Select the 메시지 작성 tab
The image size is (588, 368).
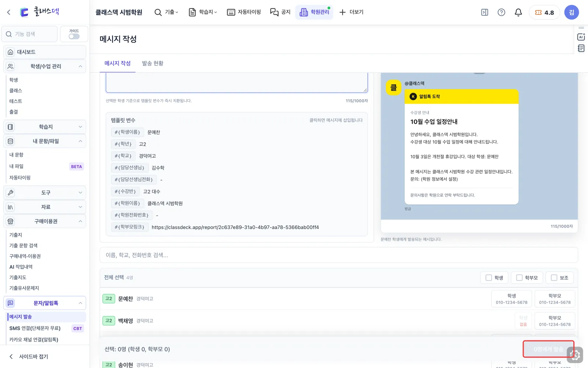[x=118, y=63]
